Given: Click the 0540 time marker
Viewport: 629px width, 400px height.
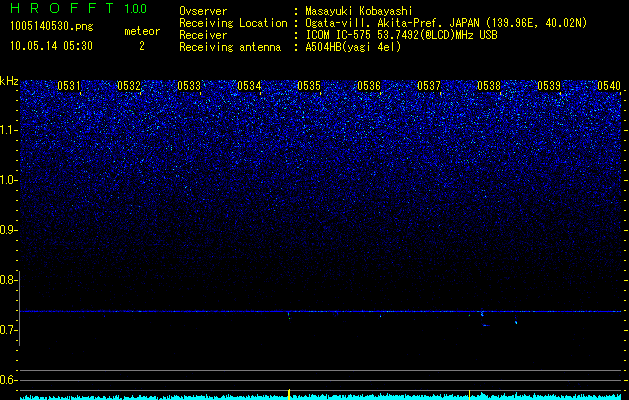Looking at the screenshot, I should [609, 86].
